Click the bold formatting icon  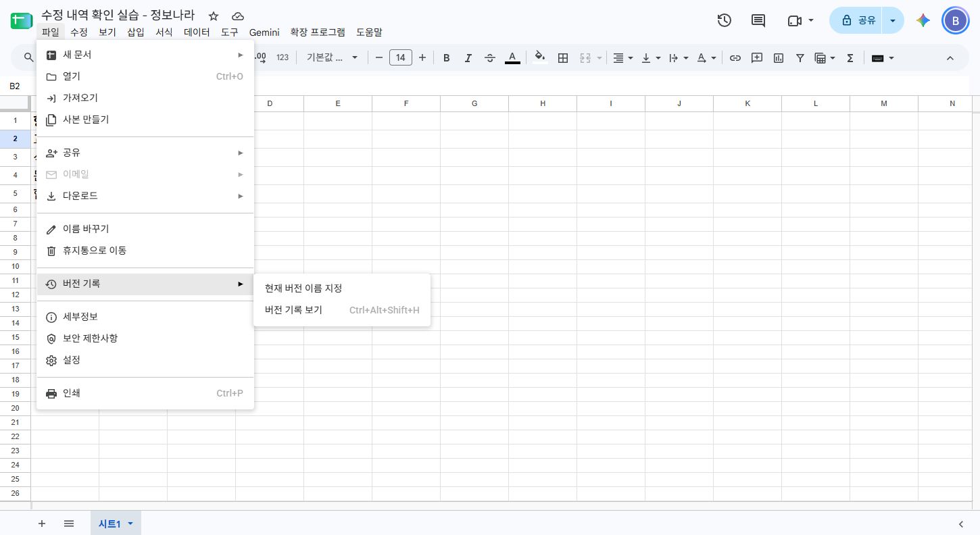click(x=446, y=58)
